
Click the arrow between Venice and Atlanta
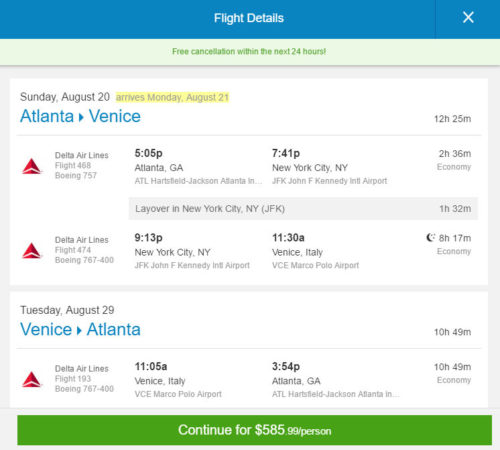[x=79, y=331]
